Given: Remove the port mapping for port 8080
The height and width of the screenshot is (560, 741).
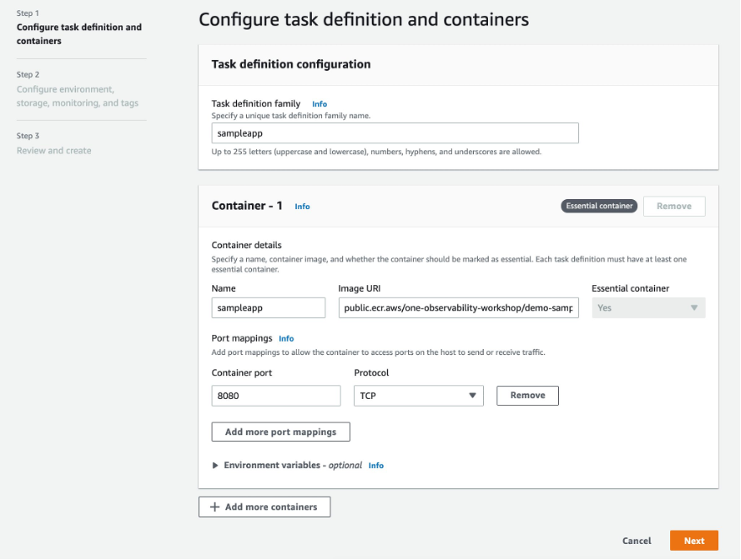Looking at the screenshot, I should click(527, 395).
